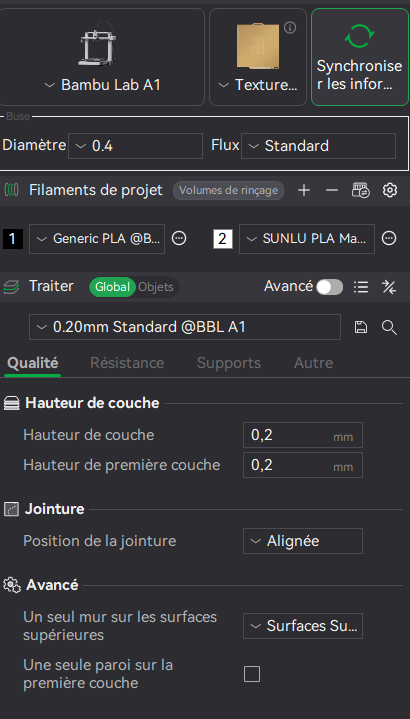Search process settings with magnifier icon
Screen dimensions: 410x719
click(389, 327)
